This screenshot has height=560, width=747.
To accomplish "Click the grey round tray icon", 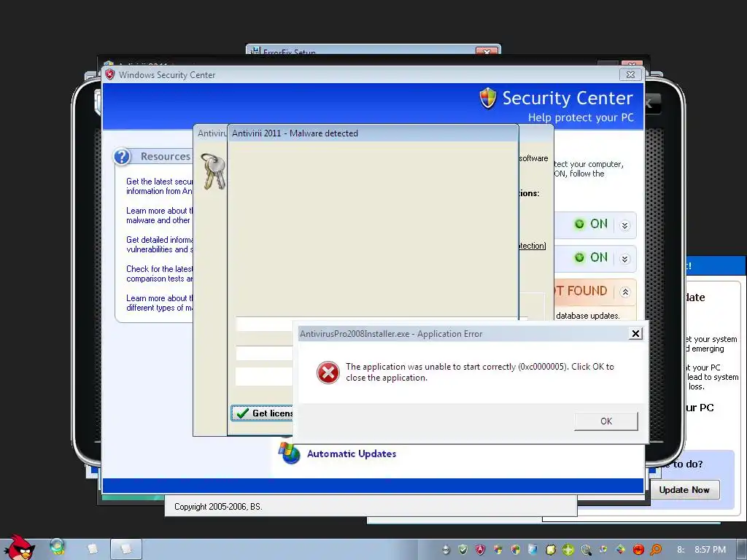I will pos(446,550).
